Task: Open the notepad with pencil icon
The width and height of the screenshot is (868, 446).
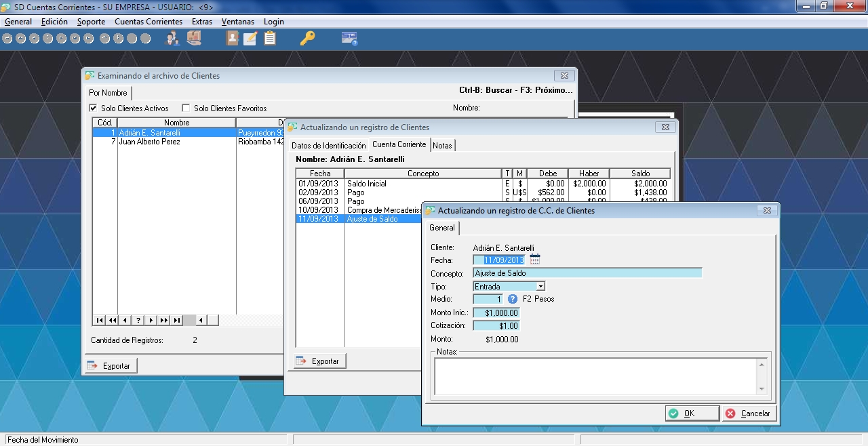Action: tap(250, 39)
